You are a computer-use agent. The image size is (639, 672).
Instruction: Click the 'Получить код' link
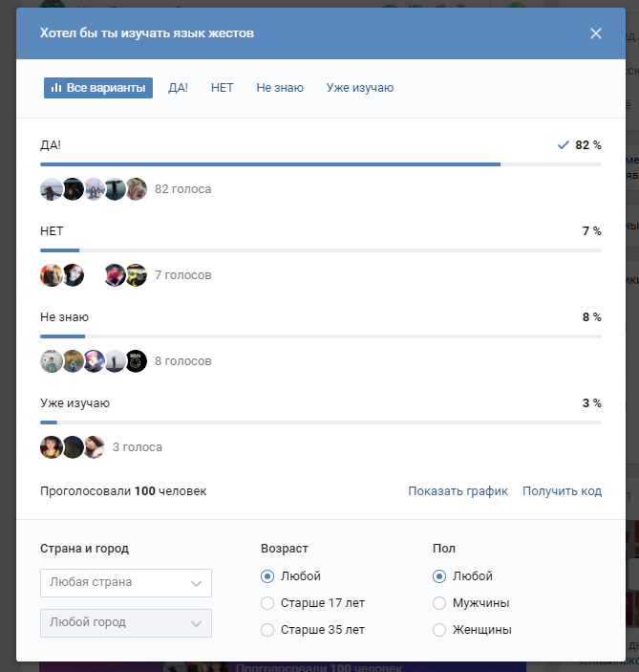point(562,491)
